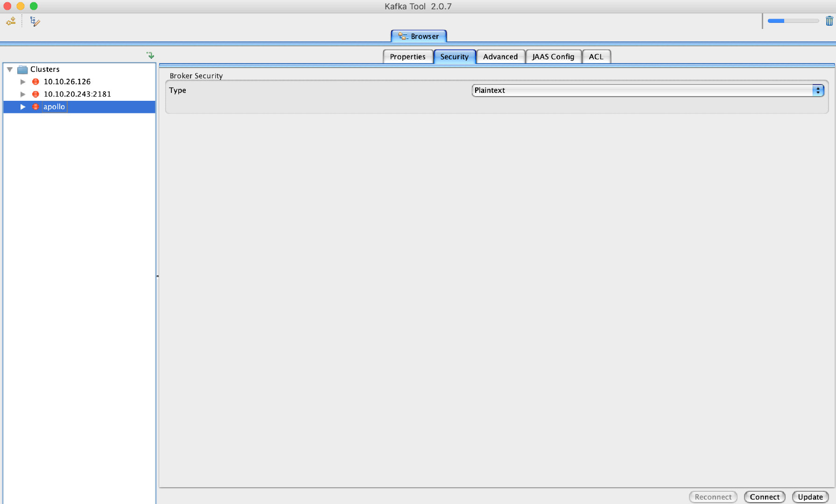Click the macOS green zoom window button
836x504 pixels.
click(x=34, y=6)
